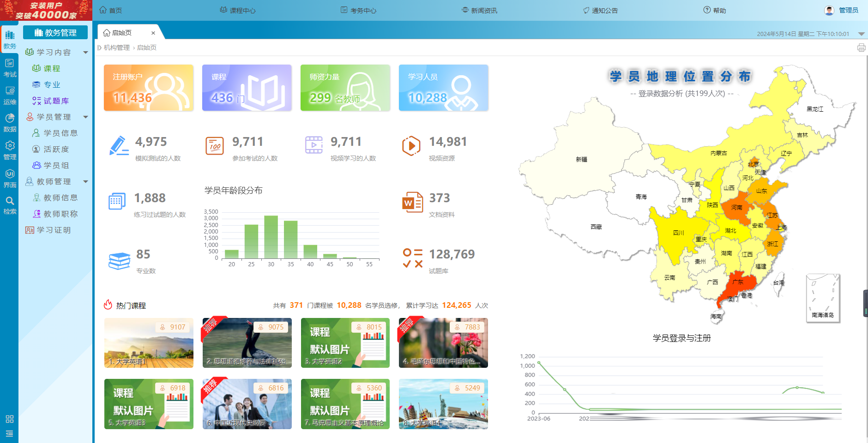Click the printer icon
Viewport: 868px width, 443px height.
pyautogui.click(x=861, y=48)
